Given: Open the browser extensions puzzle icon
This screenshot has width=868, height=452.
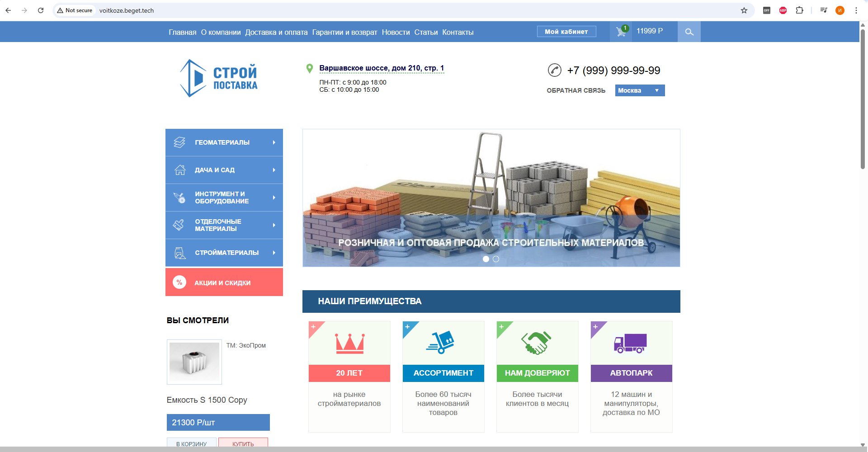Looking at the screenshot, I should pyautogui.click(x=799, y=10).
